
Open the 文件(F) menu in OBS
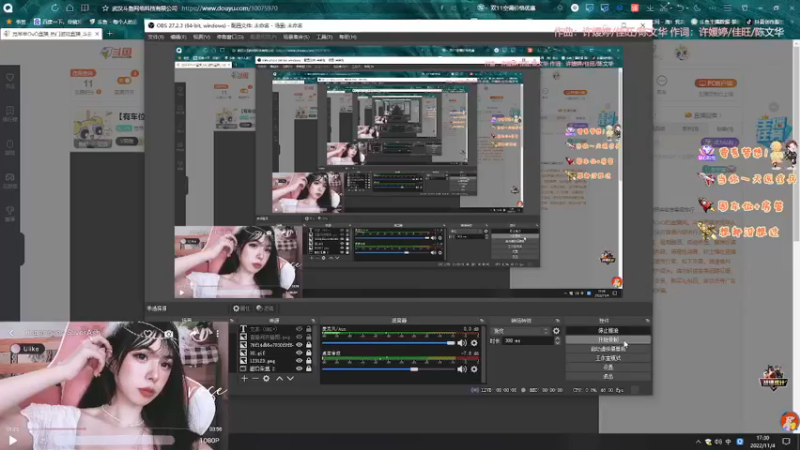tap(156, 37)
